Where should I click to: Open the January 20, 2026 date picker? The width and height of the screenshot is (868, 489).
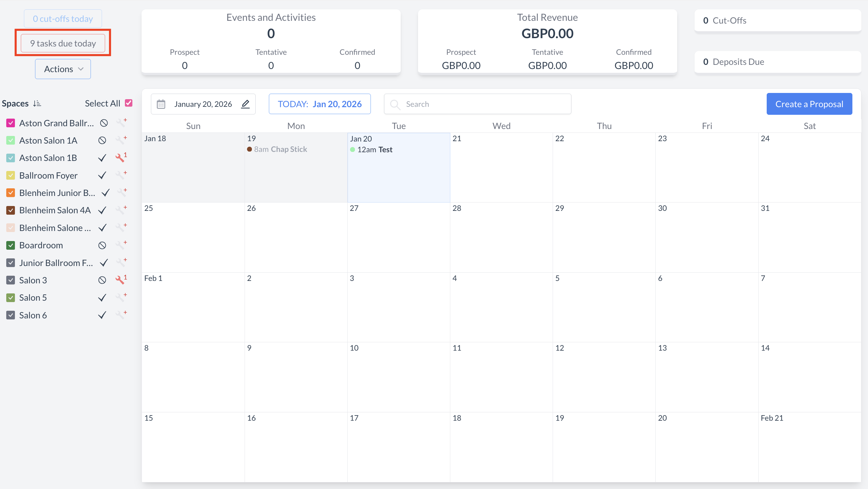click(203, 104)
